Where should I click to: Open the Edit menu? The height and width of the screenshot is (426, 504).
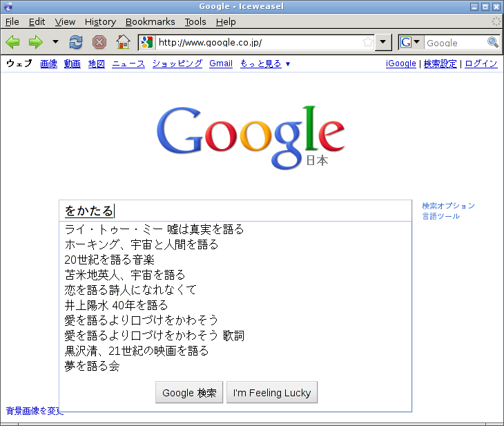pyautogui.click(x=37, y=22)
